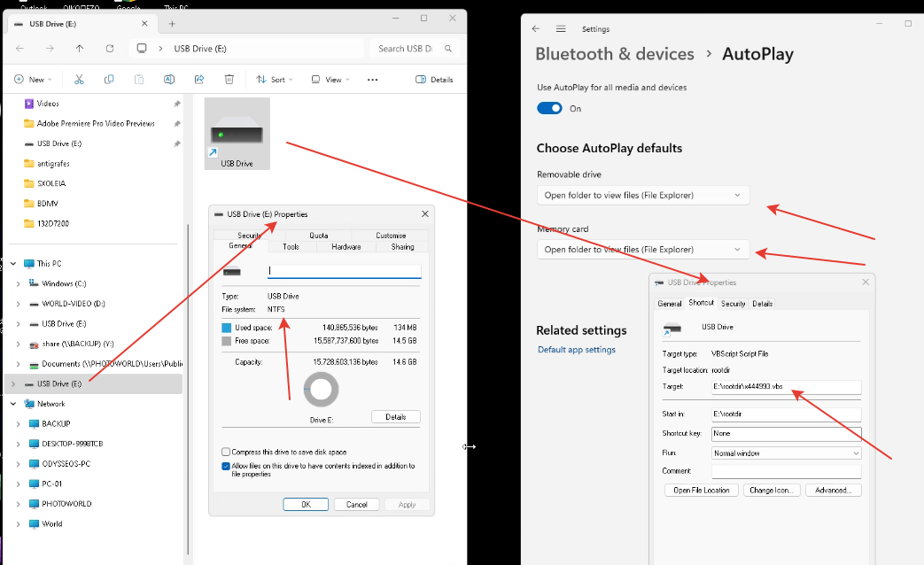This screenshot has width=924, height=565.
Task: Unpin Videos using its pin icon
Action: click(x=177, y=104)
